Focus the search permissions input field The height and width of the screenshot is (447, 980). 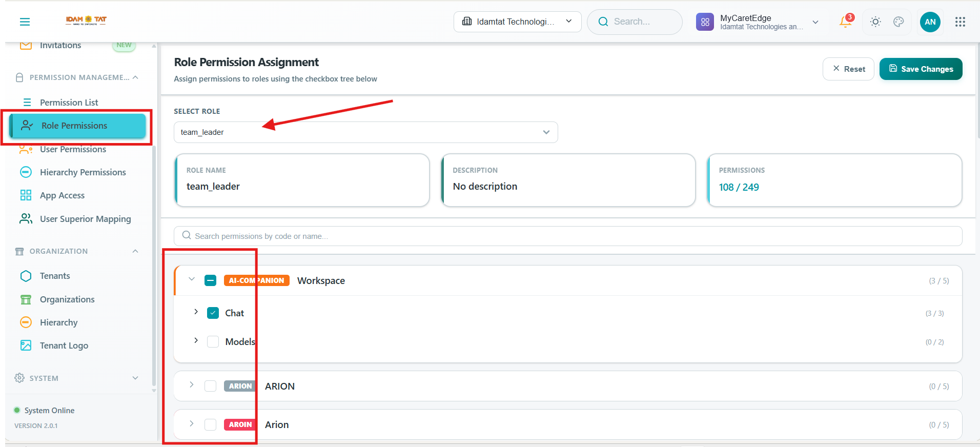tap(568, 236)
